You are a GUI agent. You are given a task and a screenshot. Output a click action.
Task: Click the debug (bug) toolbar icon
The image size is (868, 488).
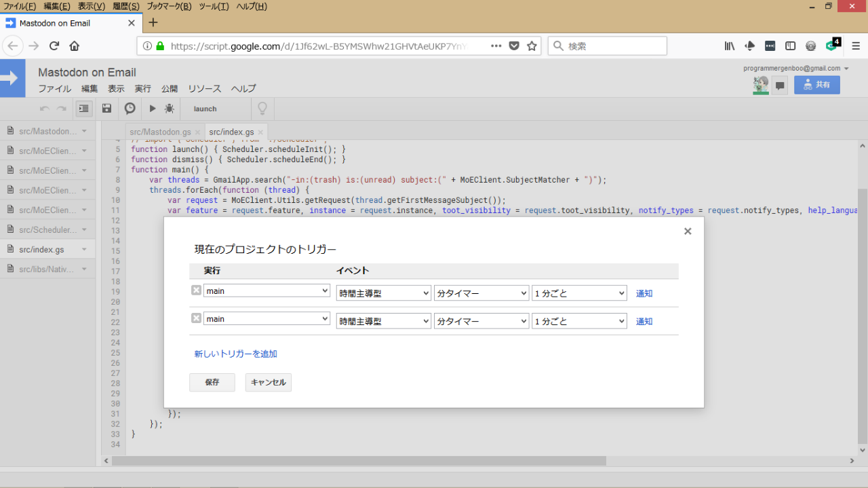pyautogui.click(x=169, y=109)
